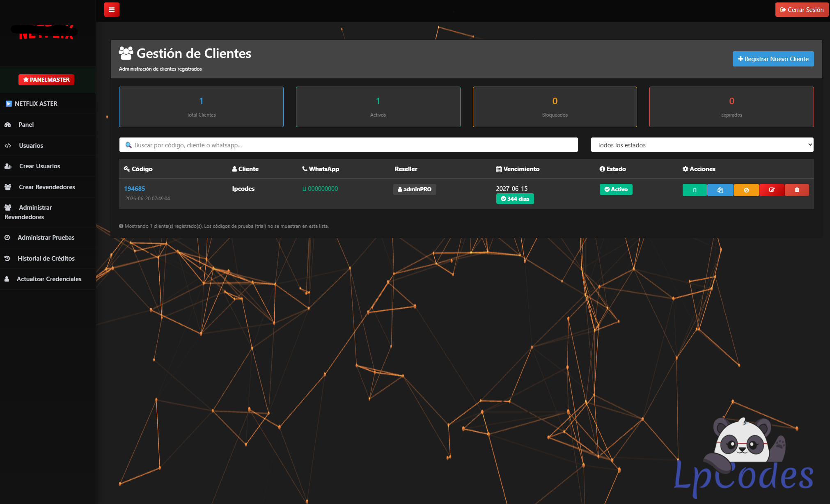Click the NETFLIX ASTER sidebar title
The height and width of the screenshot is (504, 830).
pos(36,104)
